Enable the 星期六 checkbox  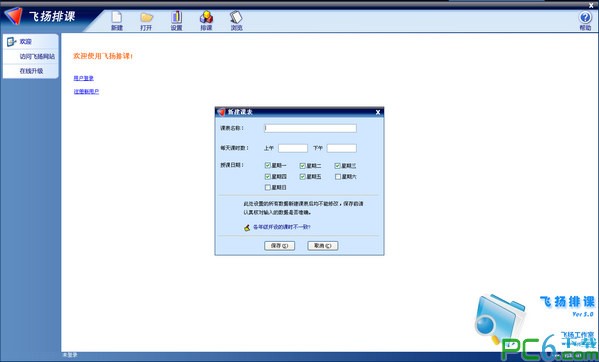(338, 177)
